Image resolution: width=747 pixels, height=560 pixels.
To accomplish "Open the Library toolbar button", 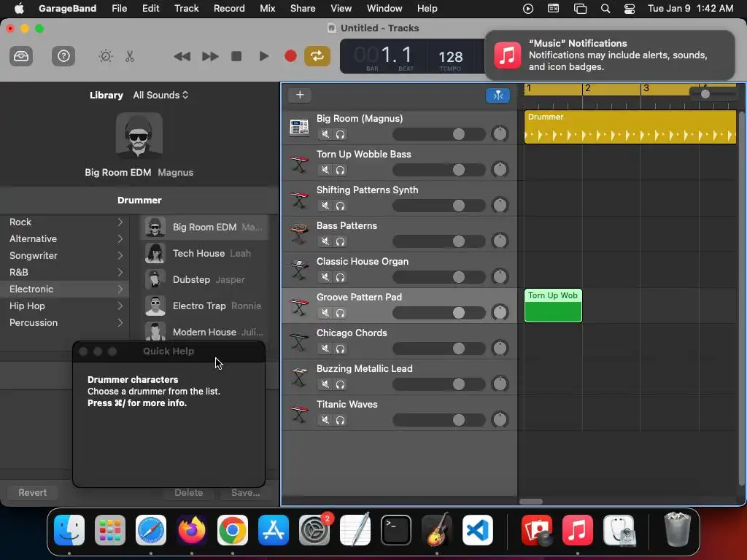I will 21,56.
